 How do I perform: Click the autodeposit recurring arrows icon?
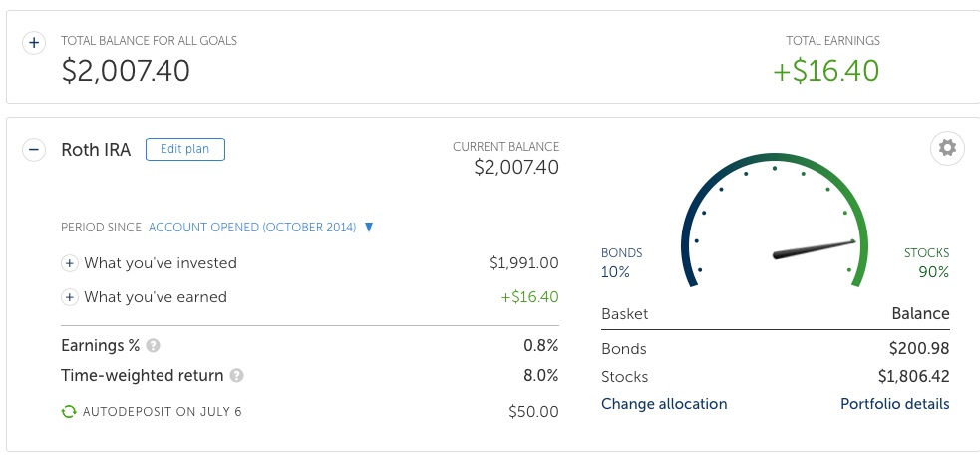tap(69, 411)
